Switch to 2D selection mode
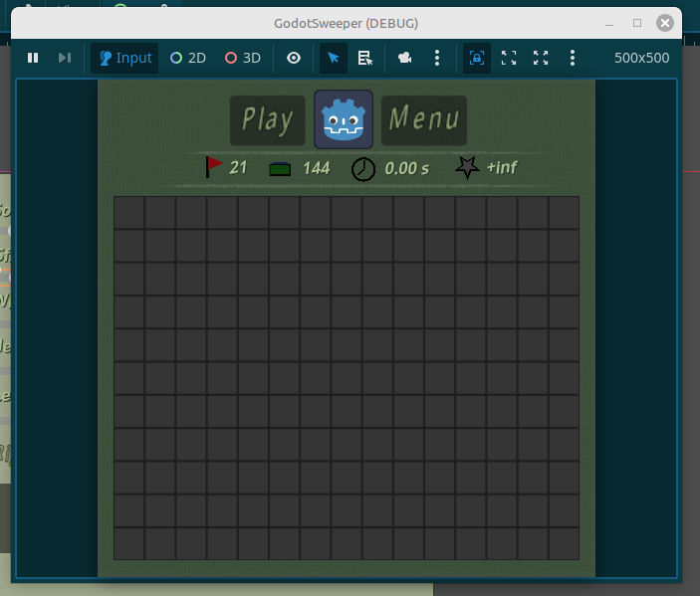 point(188,58)
